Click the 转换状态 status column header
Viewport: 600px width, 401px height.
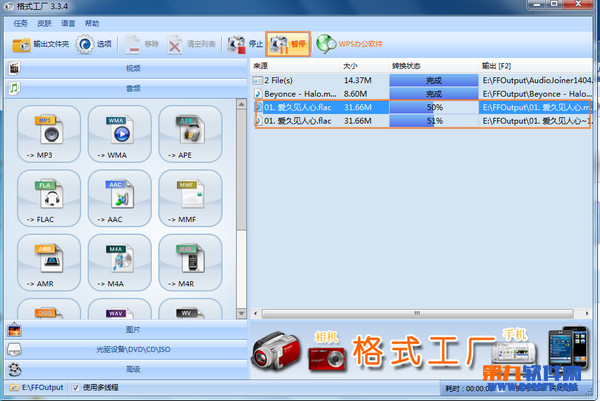click(x=434, y=66)
